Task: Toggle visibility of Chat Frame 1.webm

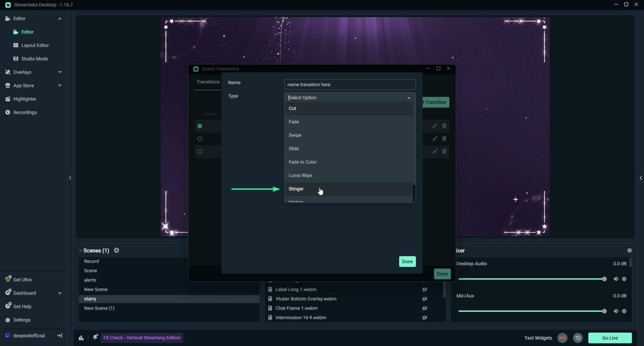Action: click(424, 308)
